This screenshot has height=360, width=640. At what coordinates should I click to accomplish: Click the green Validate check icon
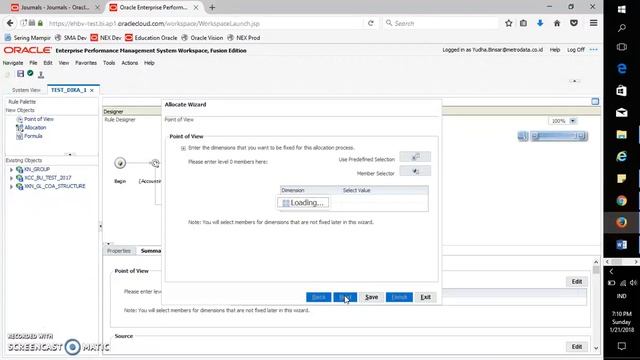(30, 73)
